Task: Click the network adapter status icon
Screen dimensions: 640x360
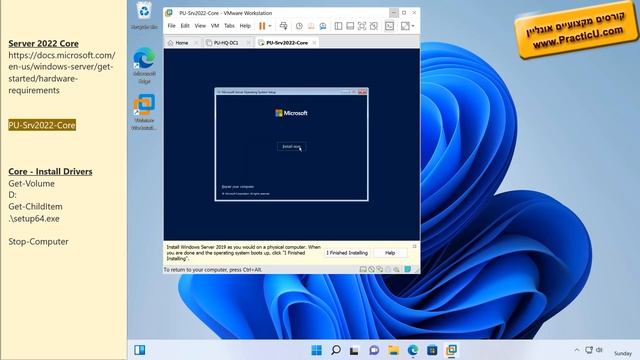Action: coord(380,269)
